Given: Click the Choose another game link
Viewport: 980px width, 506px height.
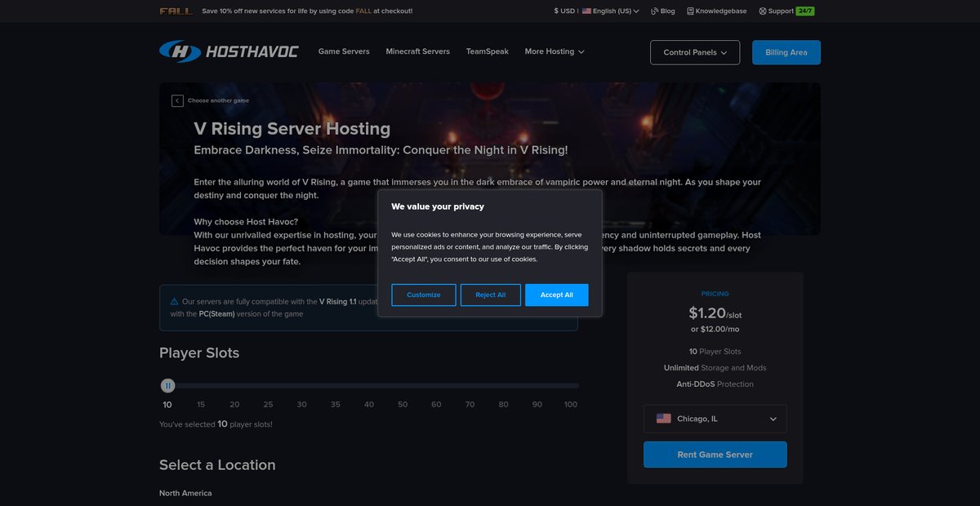Looking at the screenshot, I should (x=218, y=100).
